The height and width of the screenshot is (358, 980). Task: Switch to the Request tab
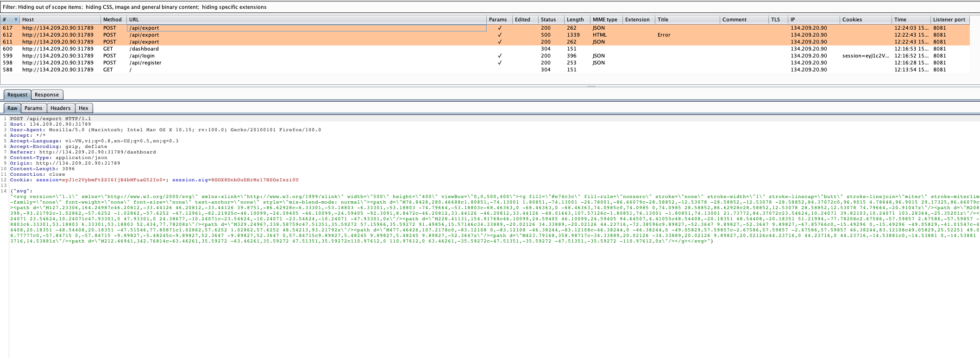[x=17, y=95]
